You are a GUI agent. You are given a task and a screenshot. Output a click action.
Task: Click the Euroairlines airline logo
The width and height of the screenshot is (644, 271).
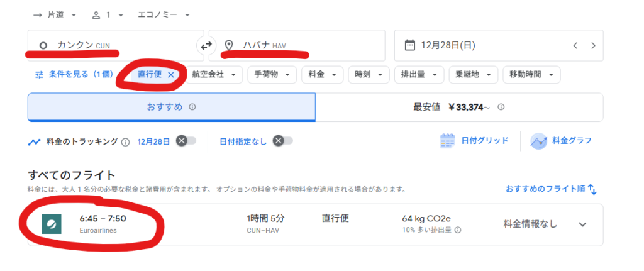[50, 224]
